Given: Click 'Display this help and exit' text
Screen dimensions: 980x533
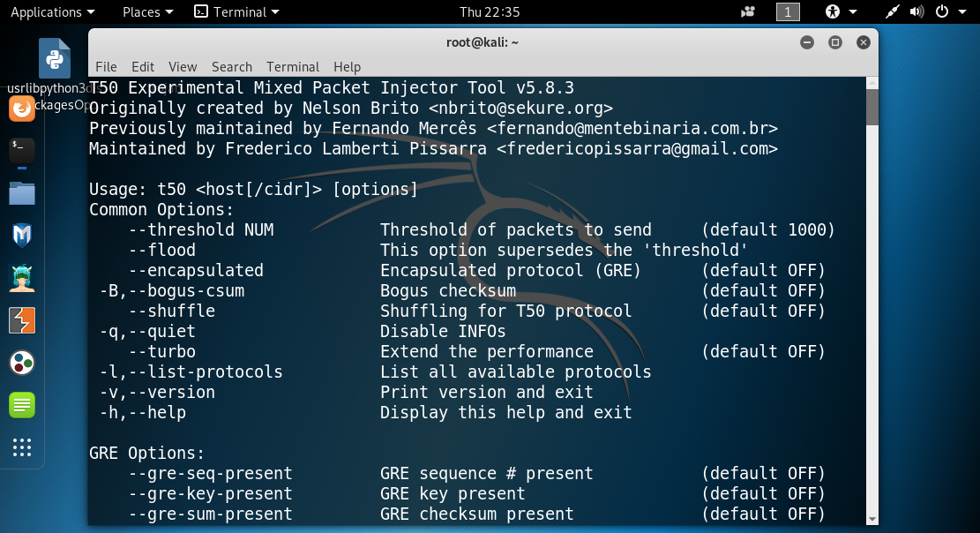Looking at the screenshot, I should [506, 413].
